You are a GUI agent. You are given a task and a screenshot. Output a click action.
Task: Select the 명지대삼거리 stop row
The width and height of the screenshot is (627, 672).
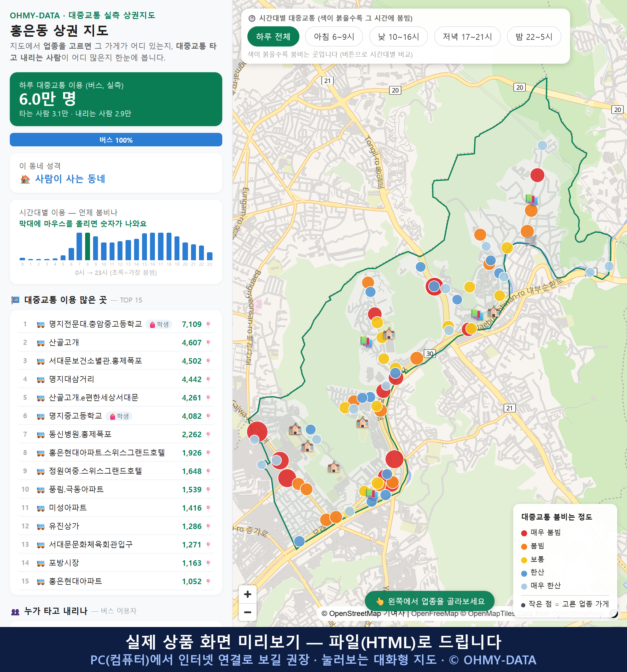[x=116, y=379]
